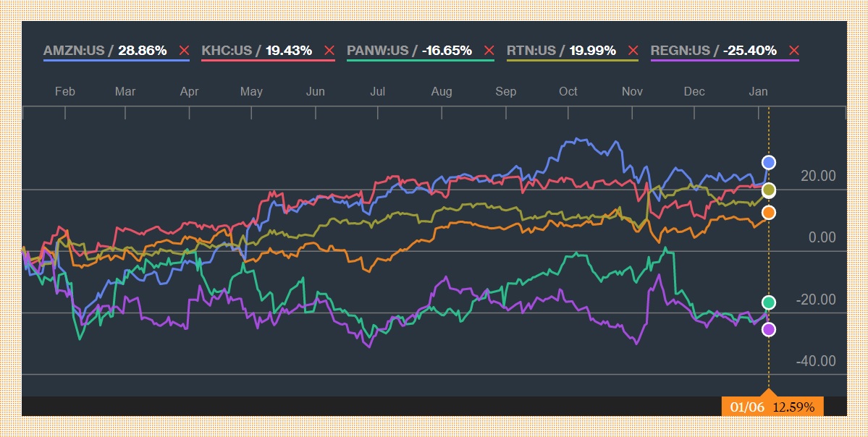Viewport: 868px width, 437px height.
Task: Click the purple REGN endpoint marker
Action: click(x=769, y=329)
